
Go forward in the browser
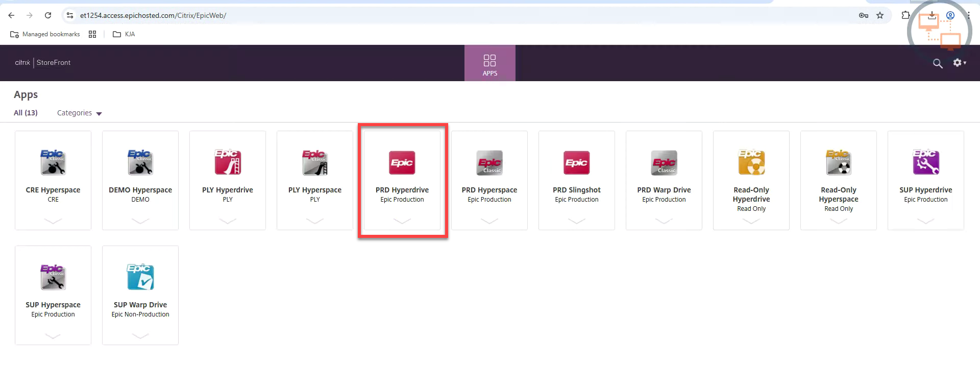point(30,15)
